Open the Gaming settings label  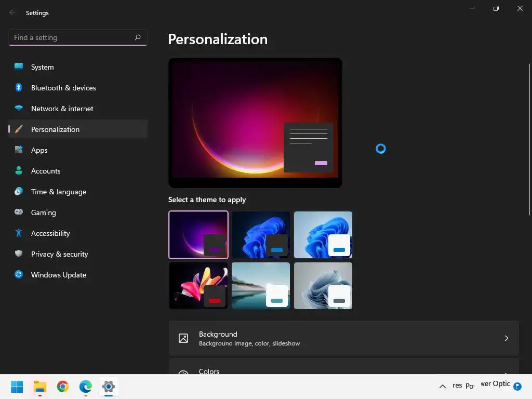tap(44, 212)
